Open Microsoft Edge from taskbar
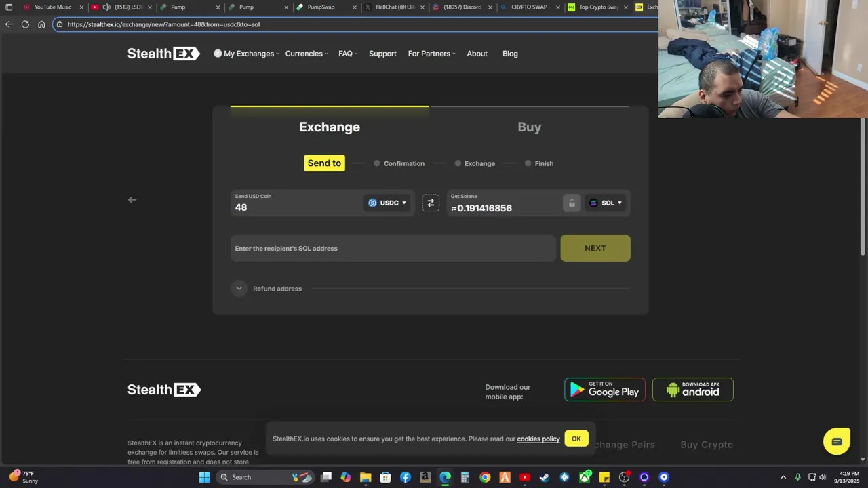The width and height of the screenshot is (868, 488). point(445,477)
